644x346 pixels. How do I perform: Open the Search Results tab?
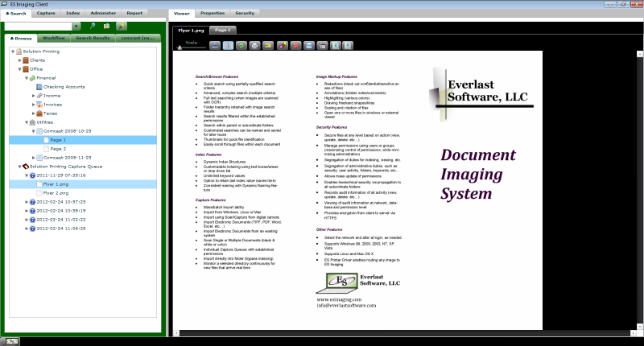93,38
